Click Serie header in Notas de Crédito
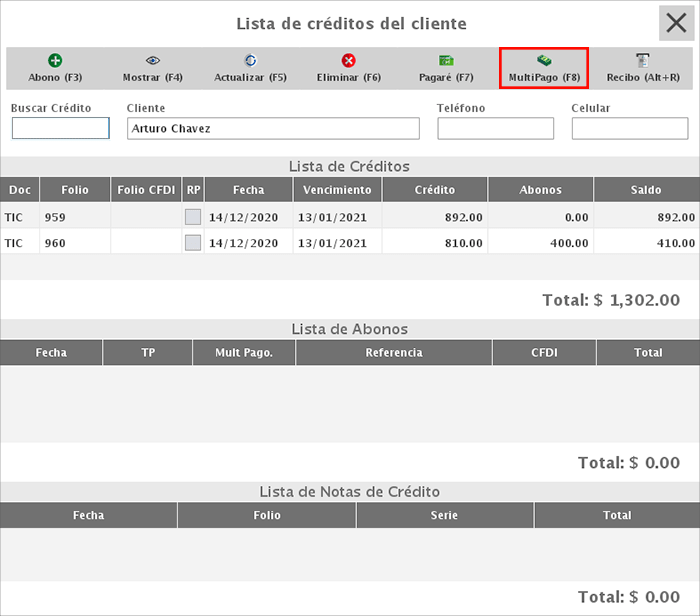The height and width of the screenshot is (616, 700). tap(444, 515)
